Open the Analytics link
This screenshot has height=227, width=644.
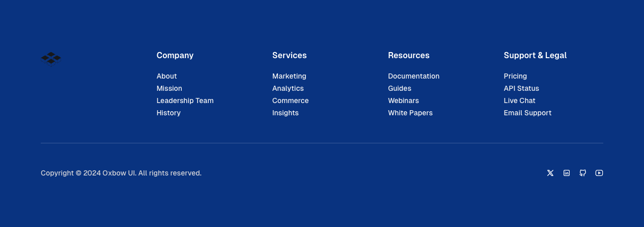click(288, 88)
